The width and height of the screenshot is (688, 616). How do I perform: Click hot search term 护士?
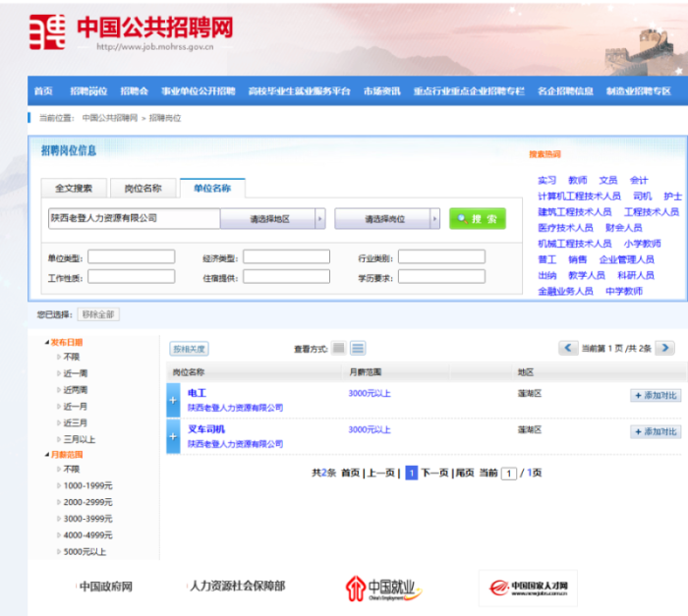672,196
